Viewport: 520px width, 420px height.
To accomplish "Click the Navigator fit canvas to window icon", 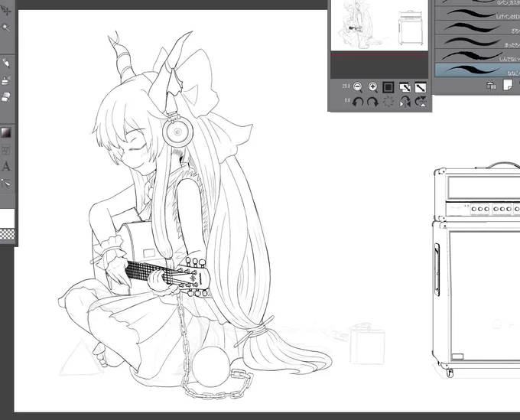I will tap(421, 87).
